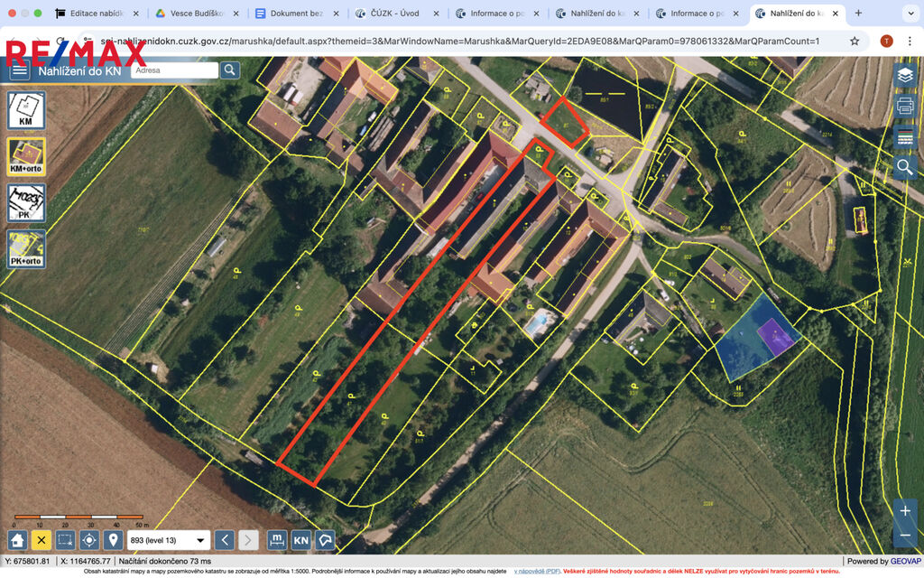This screenshot has width=924, height=578.
Task: Click the home extent button
Action: (17, 540)
